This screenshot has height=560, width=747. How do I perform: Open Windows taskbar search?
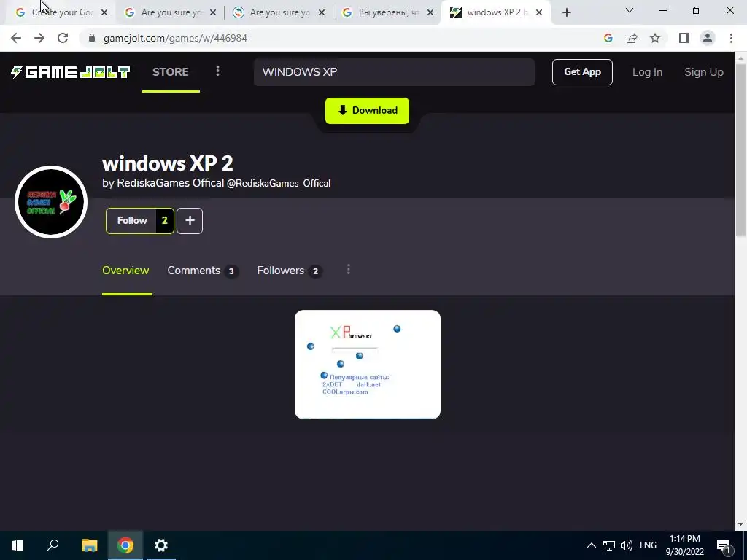[53, 545]
